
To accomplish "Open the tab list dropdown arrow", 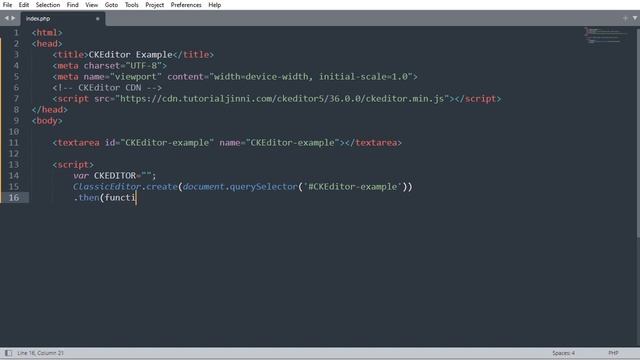I will (635, 18).
